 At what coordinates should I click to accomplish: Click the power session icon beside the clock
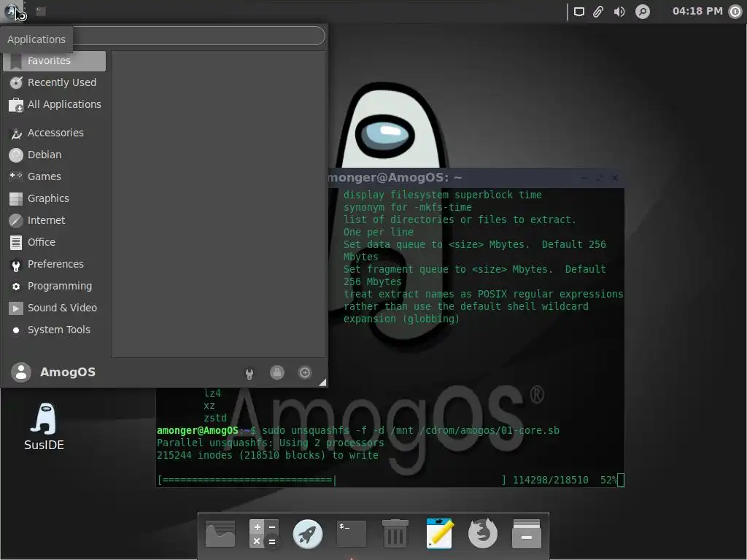tap(736, 12)
